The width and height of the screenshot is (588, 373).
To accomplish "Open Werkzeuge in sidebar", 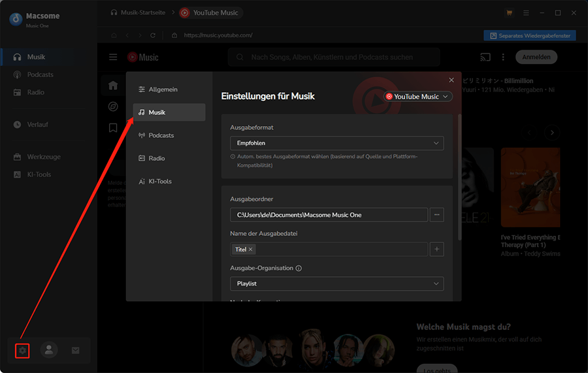I will [x=49, y=157].
